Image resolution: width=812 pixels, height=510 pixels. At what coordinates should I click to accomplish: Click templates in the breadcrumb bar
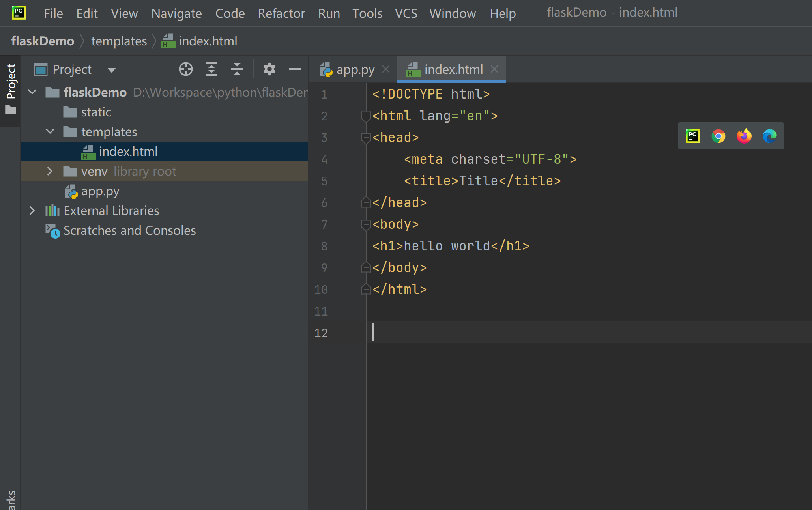point(119,41)
